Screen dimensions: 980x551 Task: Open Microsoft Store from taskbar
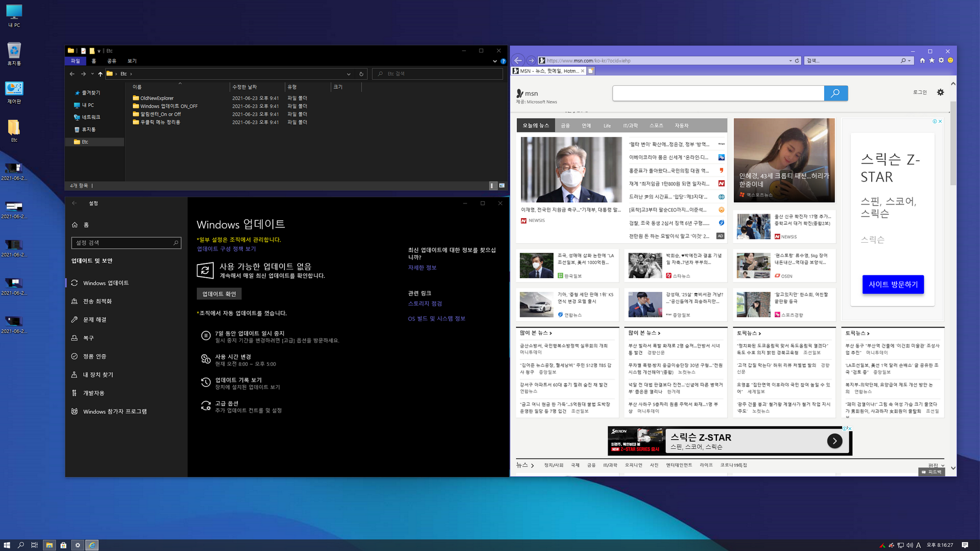click(63, 545)
